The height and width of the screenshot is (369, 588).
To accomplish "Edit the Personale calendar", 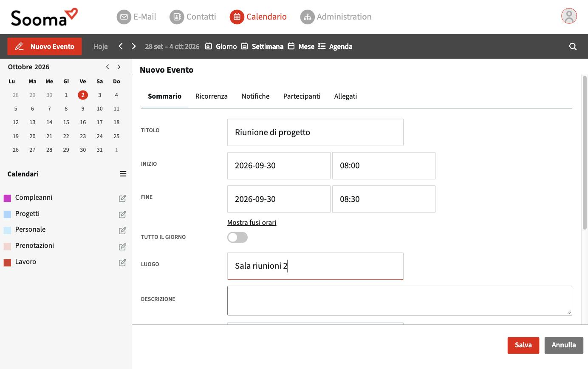I will (122, 230).
